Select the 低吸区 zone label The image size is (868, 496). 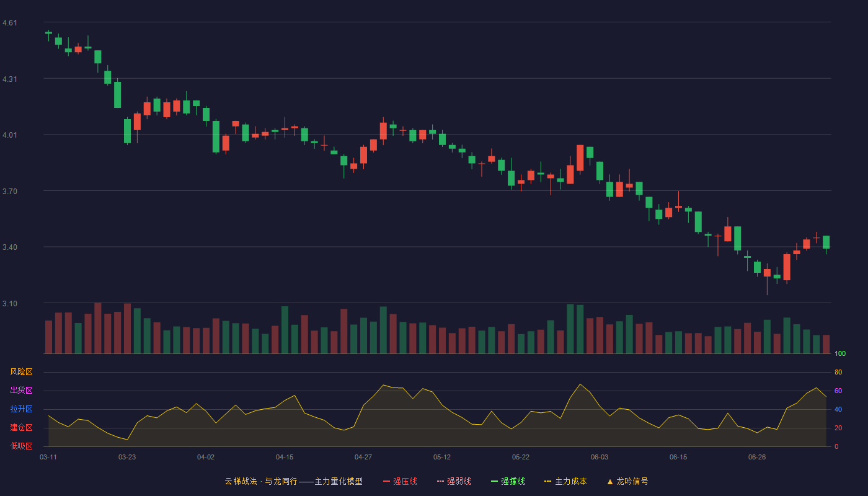point(21,446)
